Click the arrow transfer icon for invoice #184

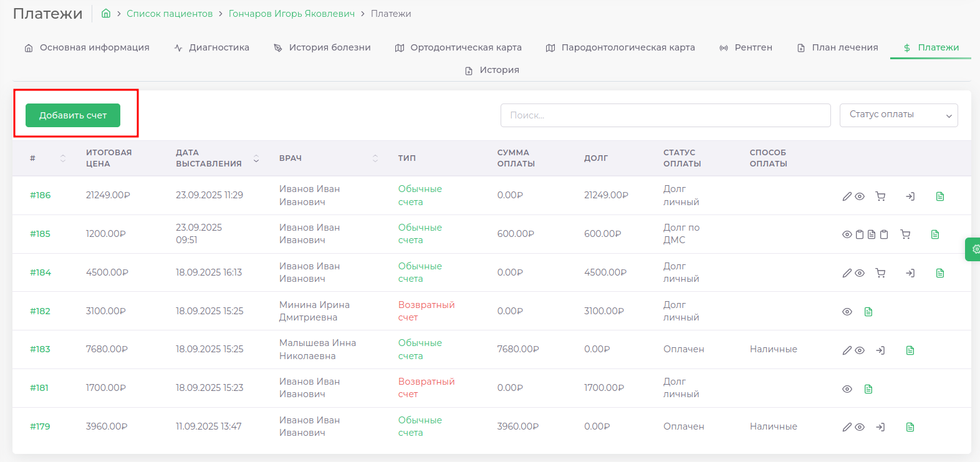(910, 273)
